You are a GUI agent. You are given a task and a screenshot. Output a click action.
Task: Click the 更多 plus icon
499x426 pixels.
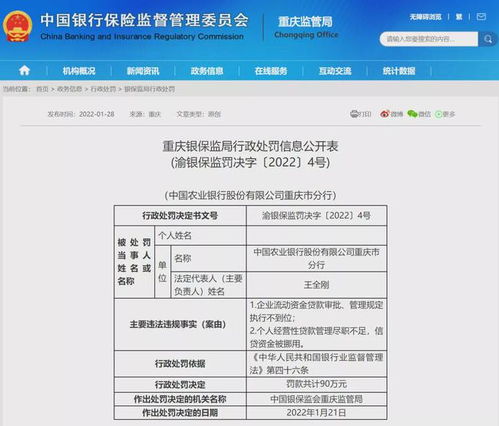438,114
